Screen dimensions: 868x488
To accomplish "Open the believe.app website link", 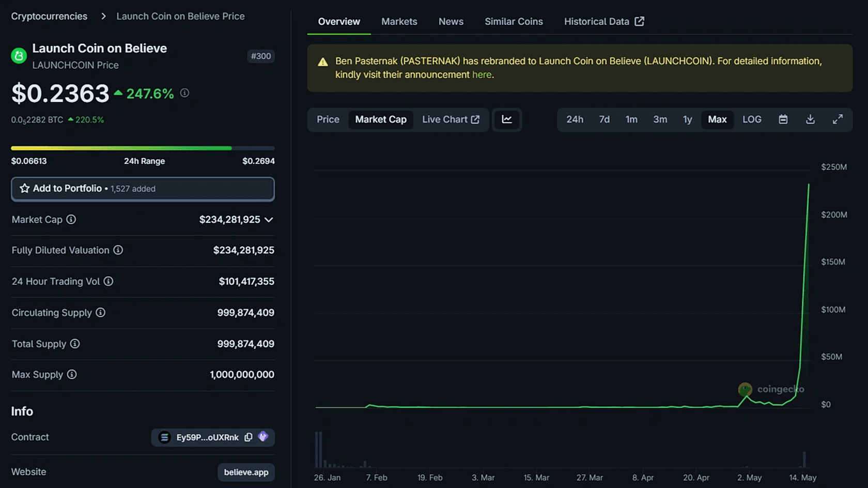I will pos(246,472).
